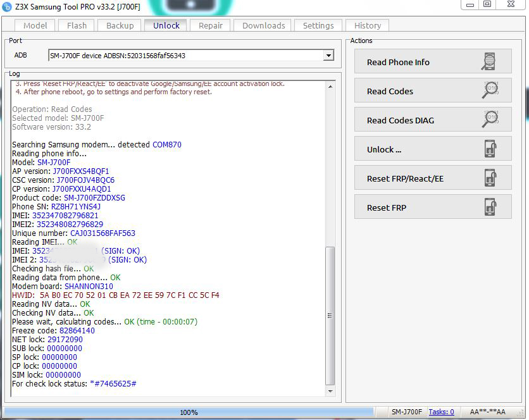Click the Modem board SHANNON310 value

pyautogui.click(x=89, y=287)
